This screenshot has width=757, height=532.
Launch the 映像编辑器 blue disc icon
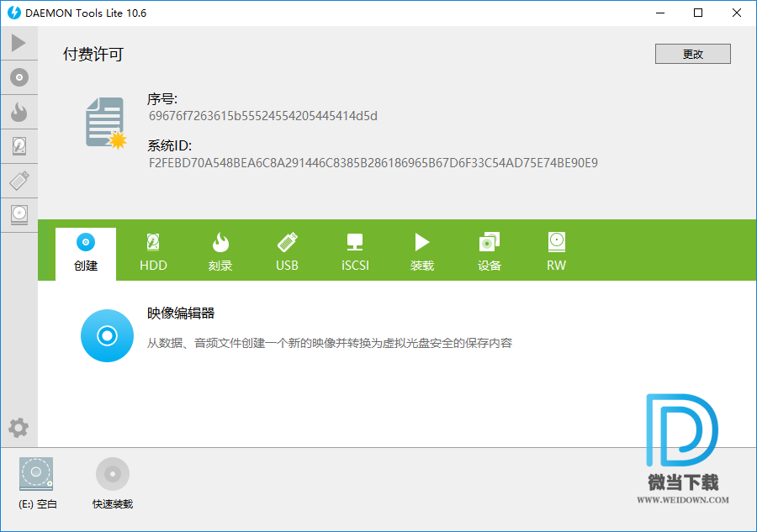tap(107, 335)
